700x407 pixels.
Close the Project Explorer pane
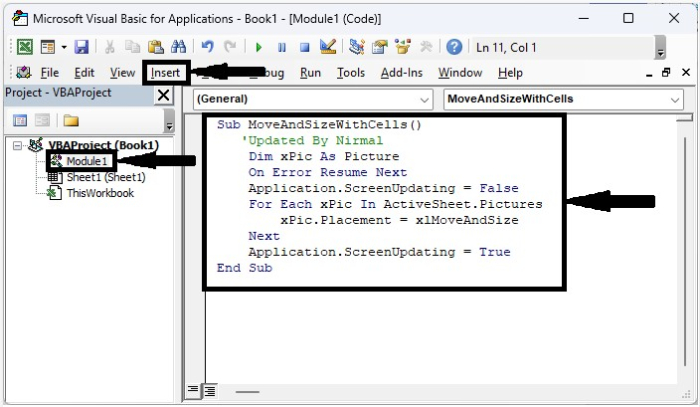[x=163, y=95]
